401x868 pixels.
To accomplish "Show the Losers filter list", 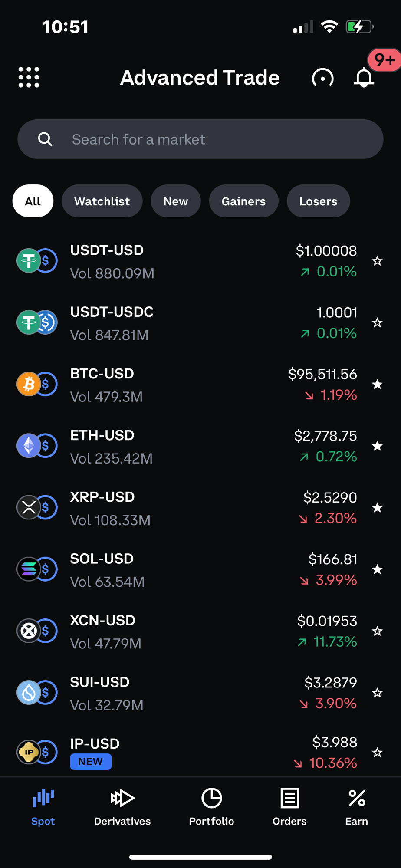I will pyautogui.click(x=318, y=201).
